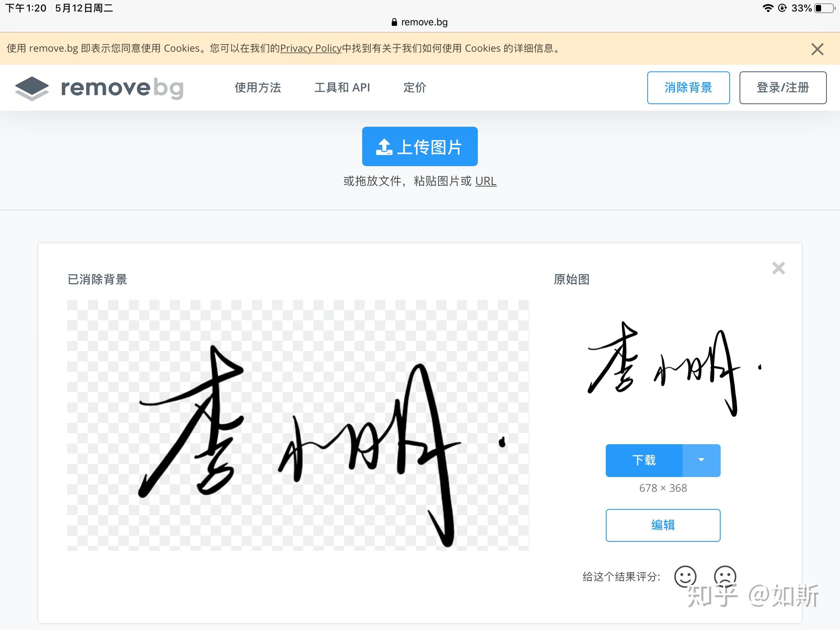Rate result with the smiley face
This screenshot has width=840, height=630.
pyautogui.click(x=685, y=577)
